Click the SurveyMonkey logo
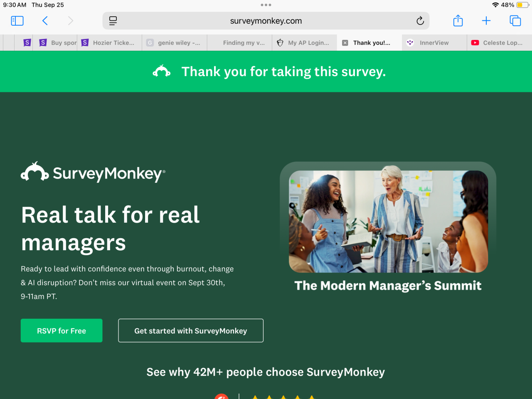Screen dimensions: 532x399 click(93, 172)
